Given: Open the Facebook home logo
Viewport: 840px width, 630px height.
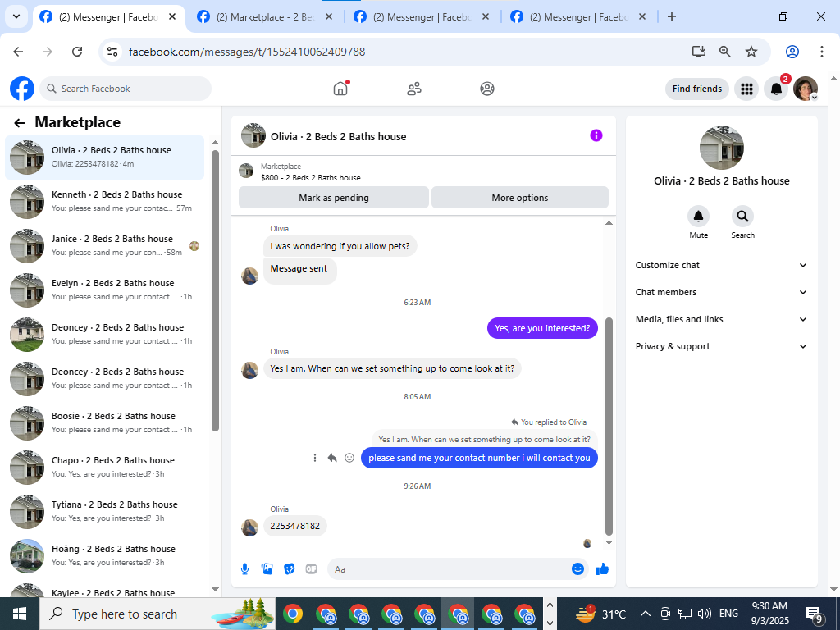Looking at the screenshot, I should [x=22, y=89].
